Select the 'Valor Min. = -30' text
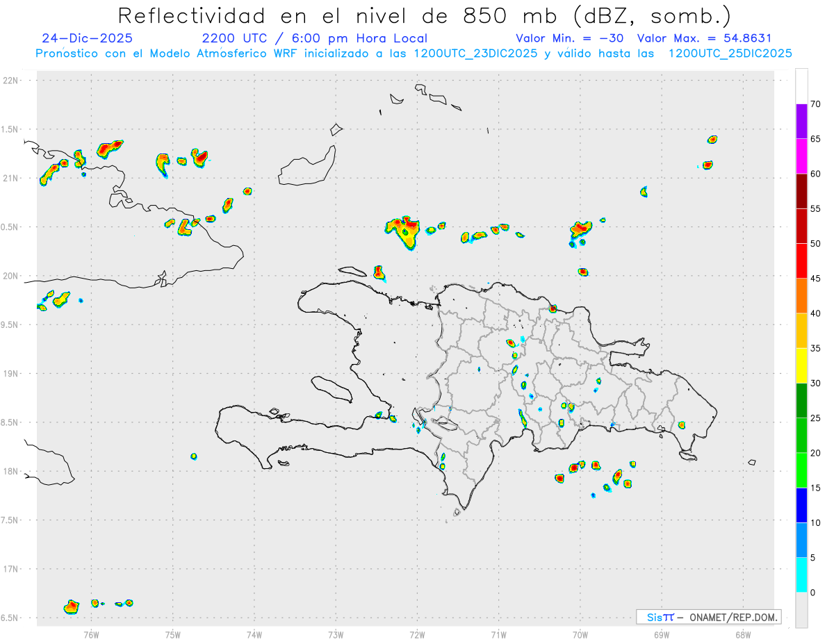The height and width of the screenshot is (644, 834). click(570, 39)
